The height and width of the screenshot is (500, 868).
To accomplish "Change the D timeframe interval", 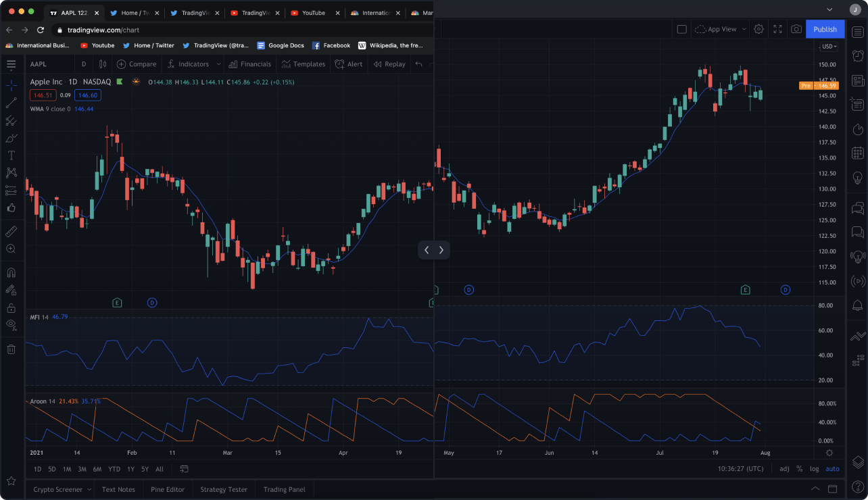I will [x=84, y=64].
